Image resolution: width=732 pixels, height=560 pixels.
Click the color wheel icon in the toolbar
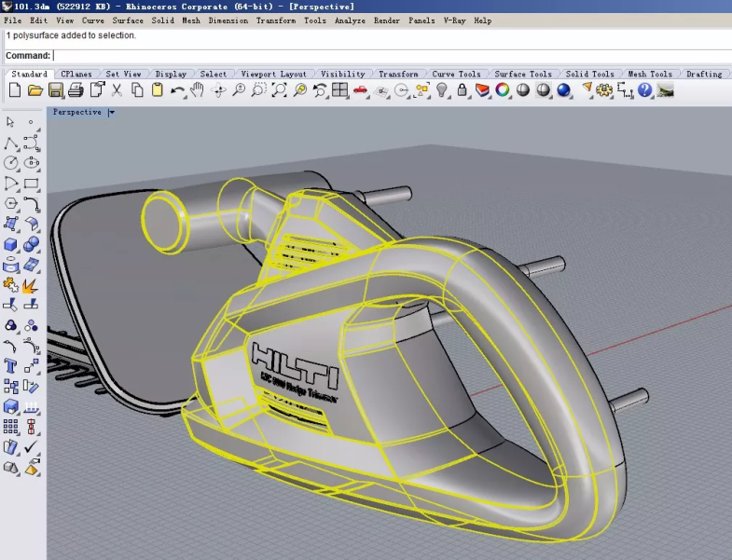(503, 90)
